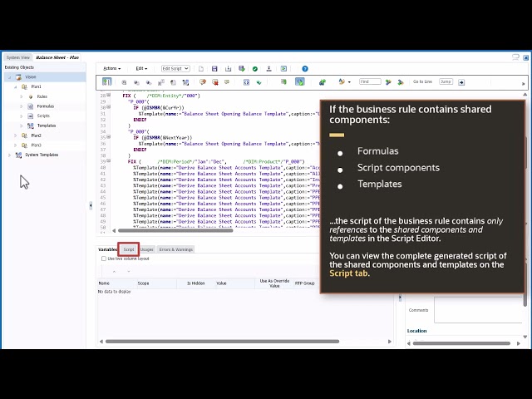The width and height of the screenshot is (532, 399).
Task: Expand the System Templates node
Action: pos(9,155)
